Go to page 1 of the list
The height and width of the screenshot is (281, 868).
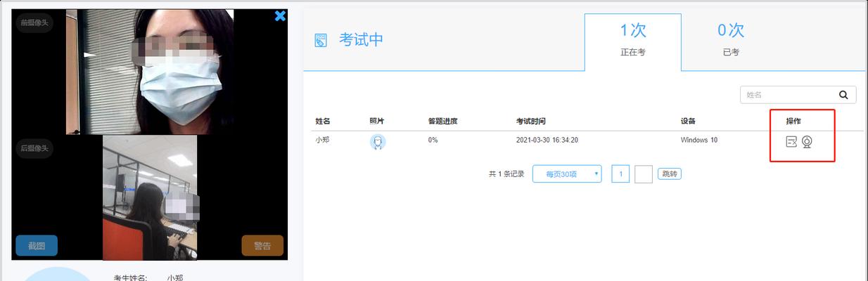[x=620, y=174]
